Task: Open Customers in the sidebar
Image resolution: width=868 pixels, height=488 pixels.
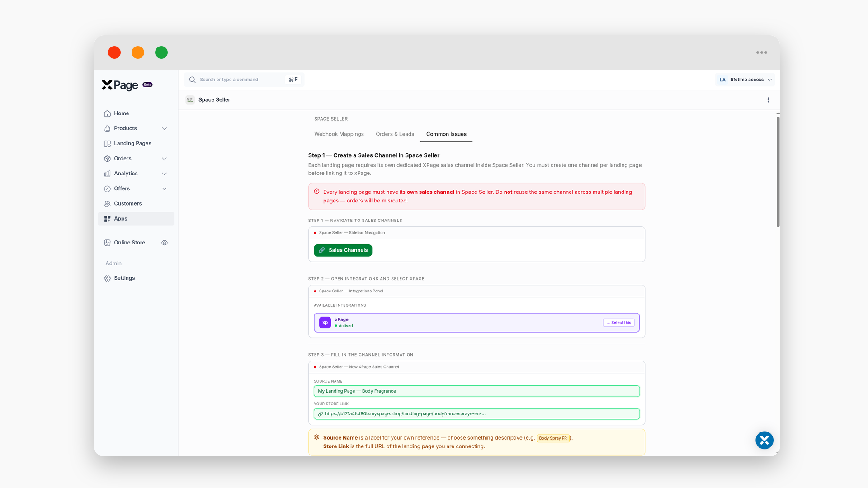Action: coord(136,204)
